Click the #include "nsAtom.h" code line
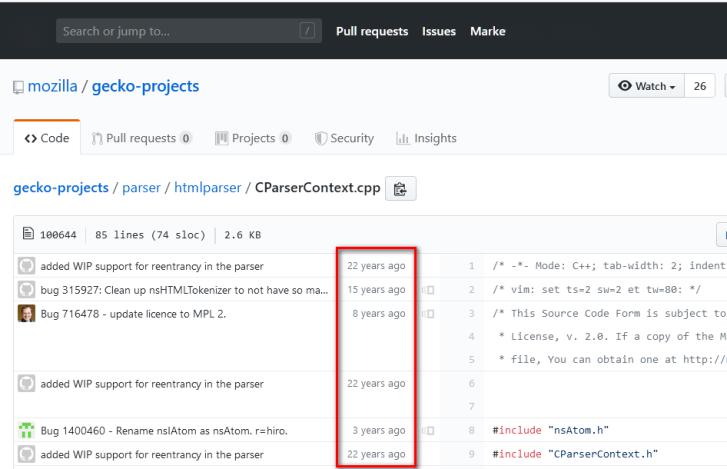The width and height of the screenshot is (727, 469). pos(550,431)
